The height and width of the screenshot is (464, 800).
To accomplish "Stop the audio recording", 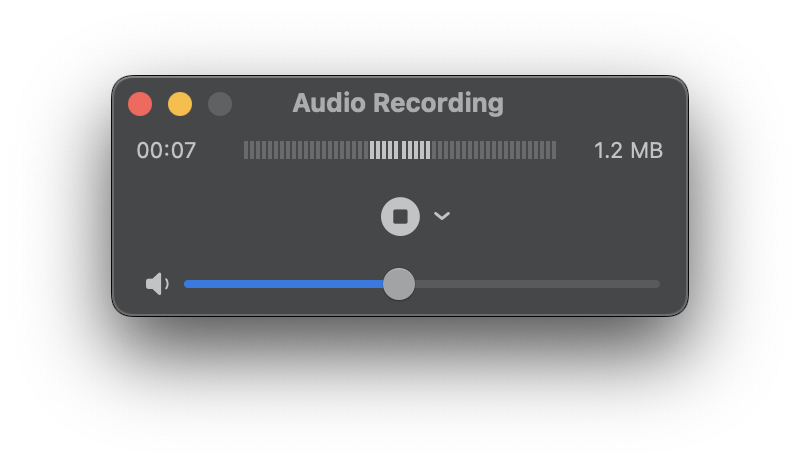I will 400,216.
